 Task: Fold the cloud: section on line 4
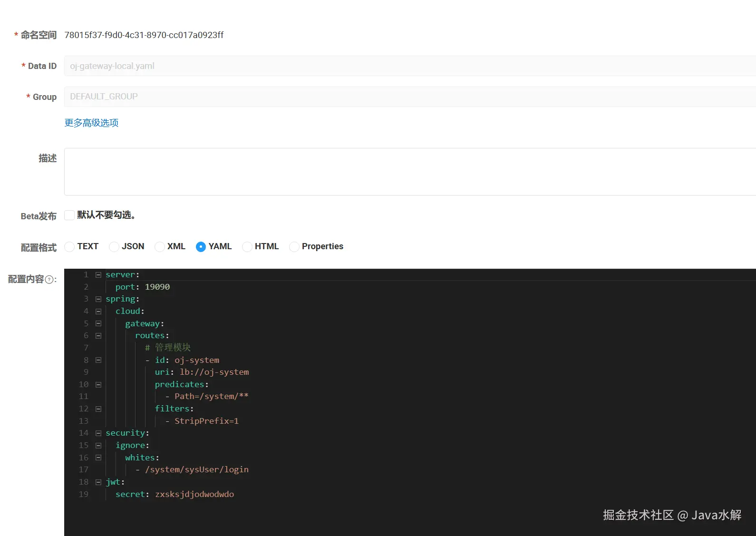pos(98,311)
